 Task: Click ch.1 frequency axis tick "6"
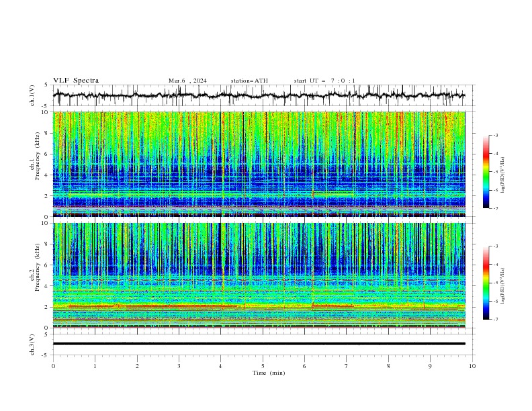(47, 154)
